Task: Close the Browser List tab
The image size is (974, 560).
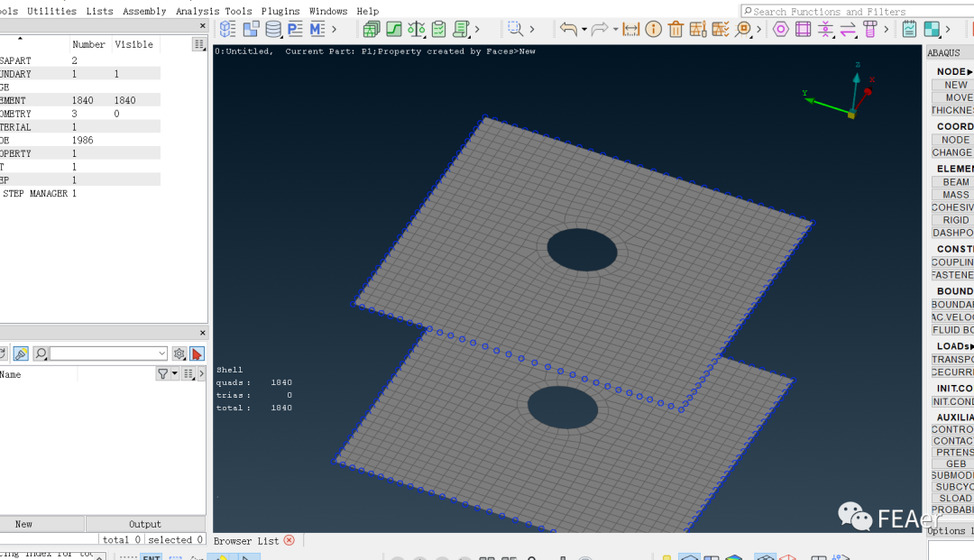Action: tap(289, 540)
